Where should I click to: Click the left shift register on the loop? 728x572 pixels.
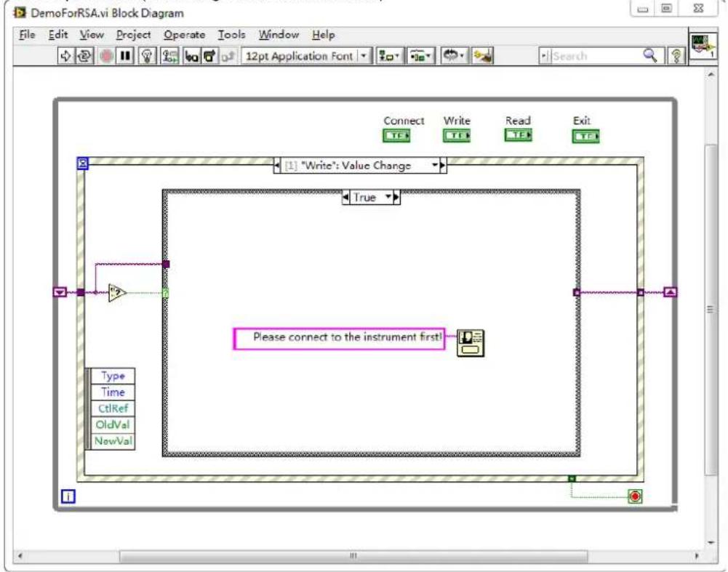pos(60,292)
